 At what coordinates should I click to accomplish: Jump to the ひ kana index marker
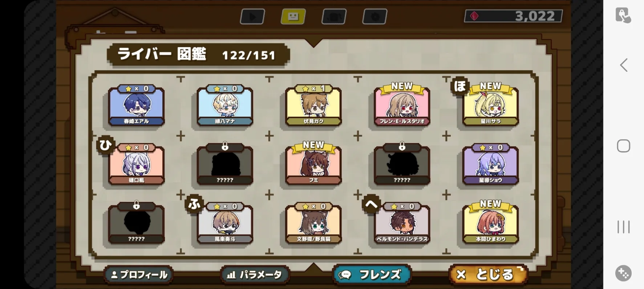[105, 145]
